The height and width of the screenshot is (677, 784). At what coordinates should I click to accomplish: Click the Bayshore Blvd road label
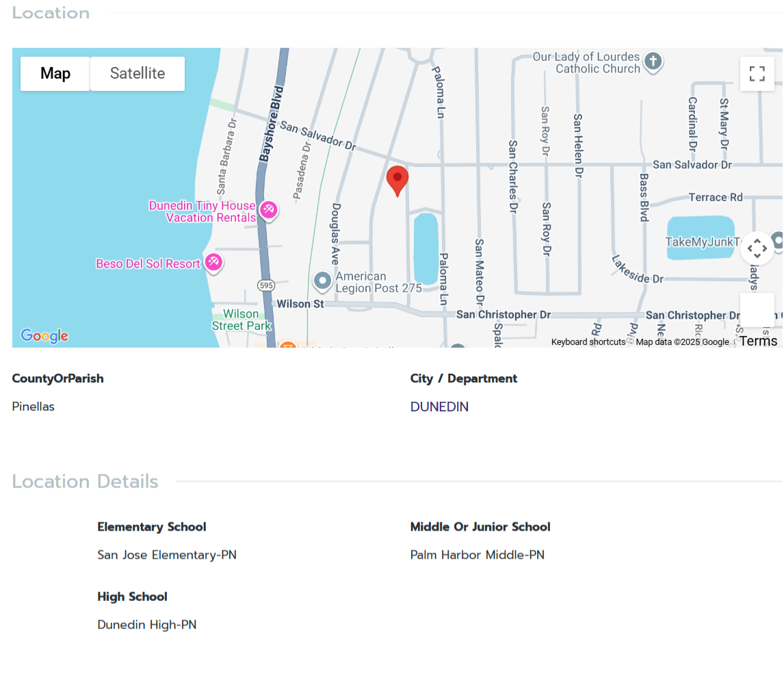click(272, 123)
